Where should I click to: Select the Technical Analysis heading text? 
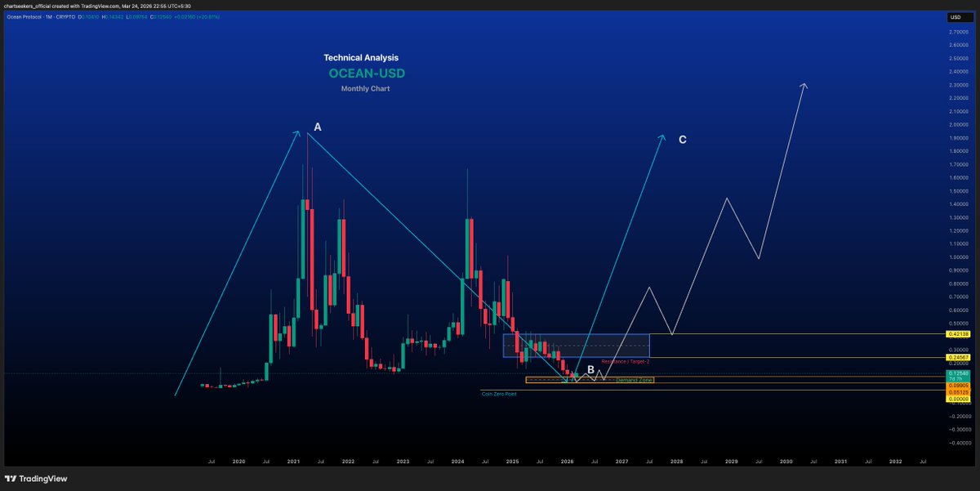pos(361,58)
